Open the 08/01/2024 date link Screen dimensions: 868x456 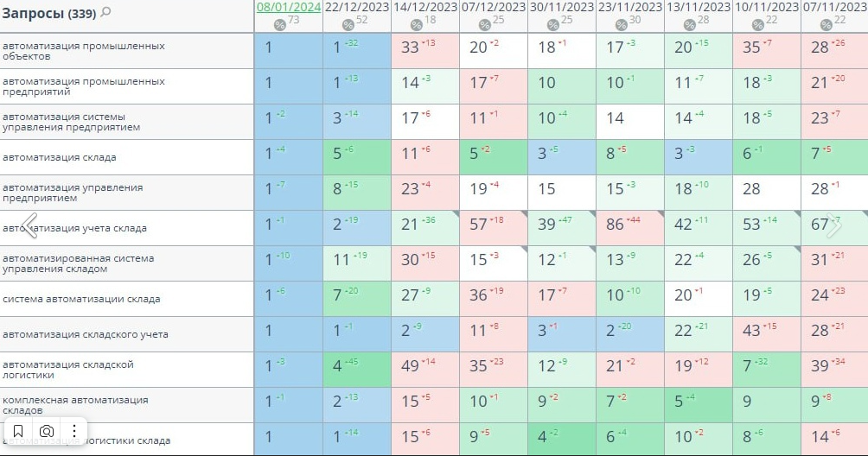[288, 7]
